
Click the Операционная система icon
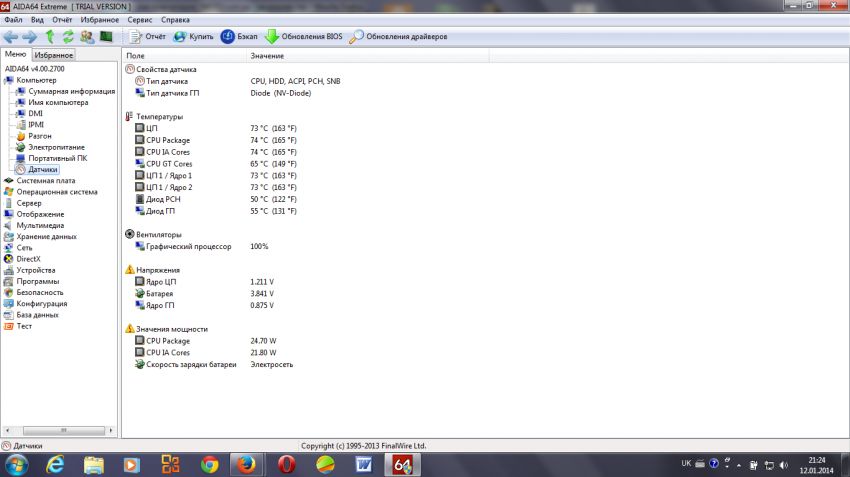tap(9, 192)
